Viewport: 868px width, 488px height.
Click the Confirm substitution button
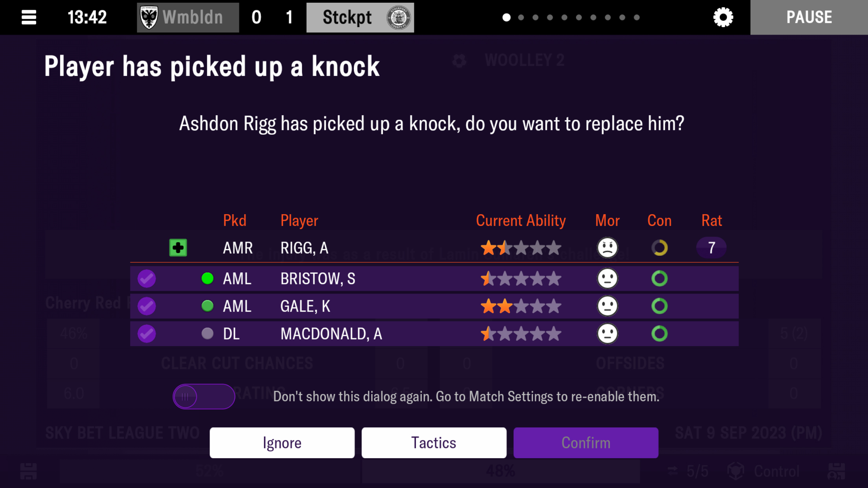coord(585,443)
